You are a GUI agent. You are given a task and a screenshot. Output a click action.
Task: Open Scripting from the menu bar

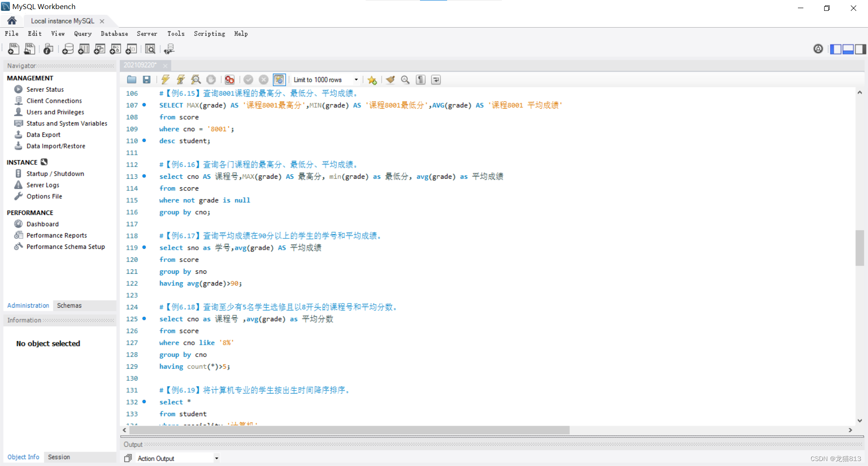pos(209,33)
